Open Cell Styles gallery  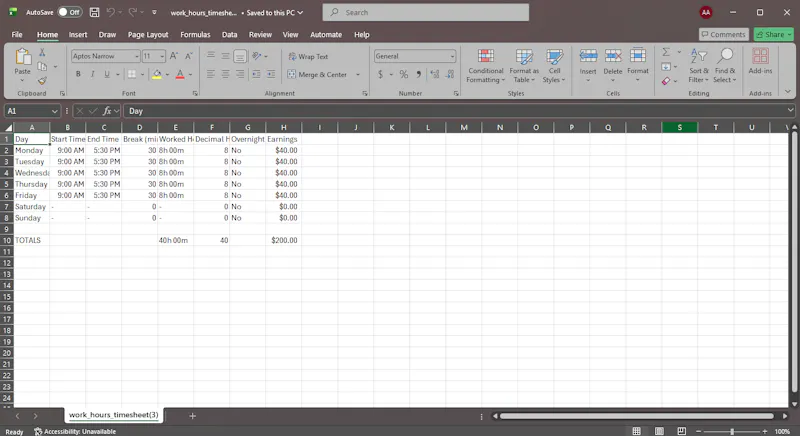[x=554, y=66]
